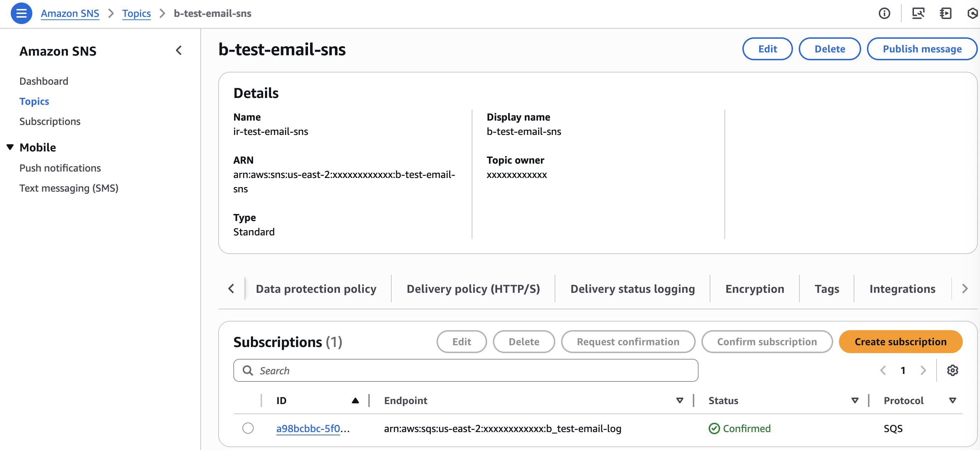Go to Subscriptions in the sidebar
The width and height of the screenshot is (980, 450).
(x=50, y=121)
